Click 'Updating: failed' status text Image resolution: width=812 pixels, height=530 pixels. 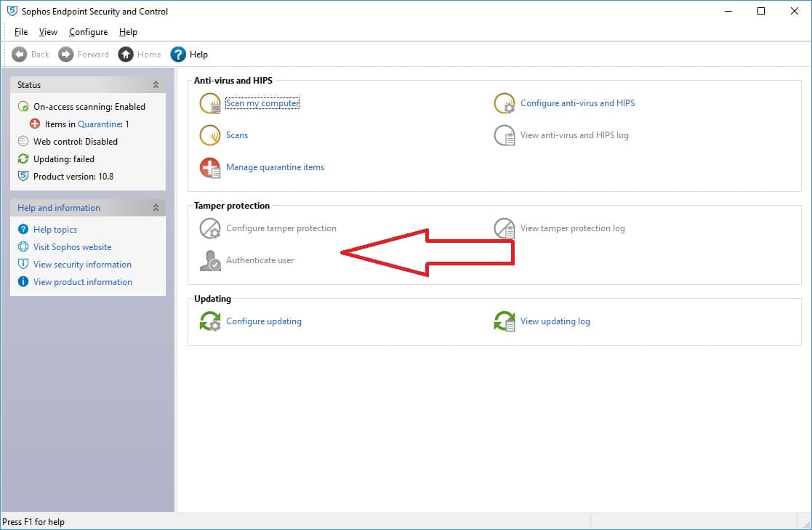click(x=64, y=159)
